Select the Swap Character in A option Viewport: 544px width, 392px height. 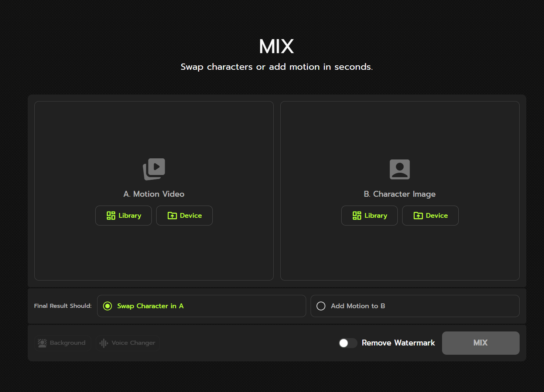(x=107, y=306)
